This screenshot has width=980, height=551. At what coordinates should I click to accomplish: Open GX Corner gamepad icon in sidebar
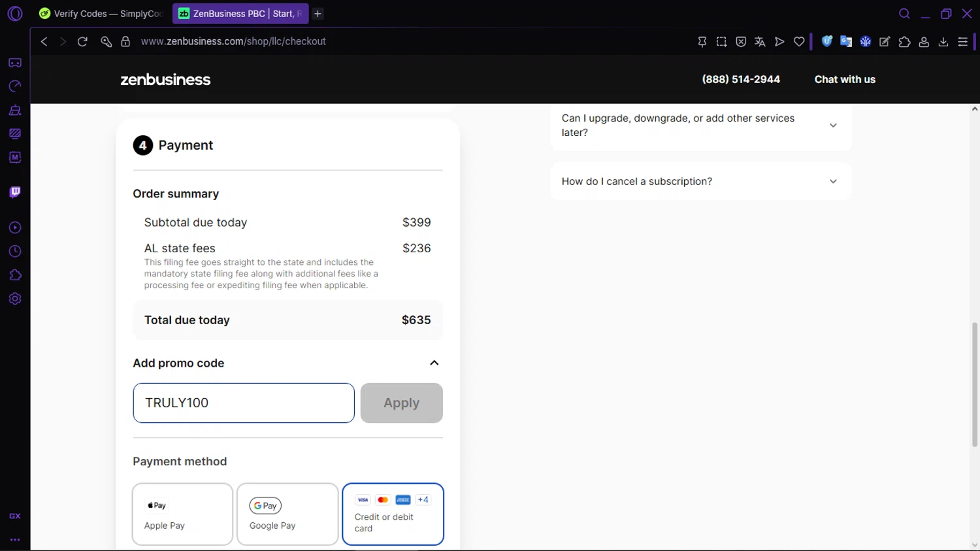(15, 63)
